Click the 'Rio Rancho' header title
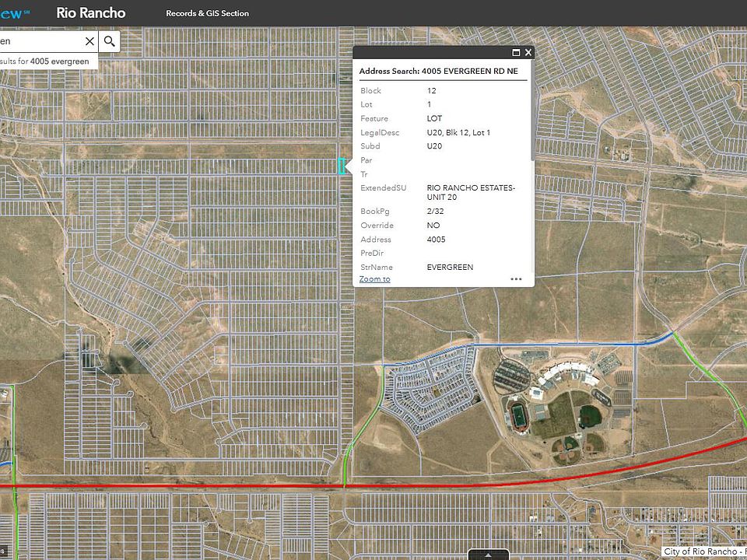747x560 pixels. pos(91,13)
